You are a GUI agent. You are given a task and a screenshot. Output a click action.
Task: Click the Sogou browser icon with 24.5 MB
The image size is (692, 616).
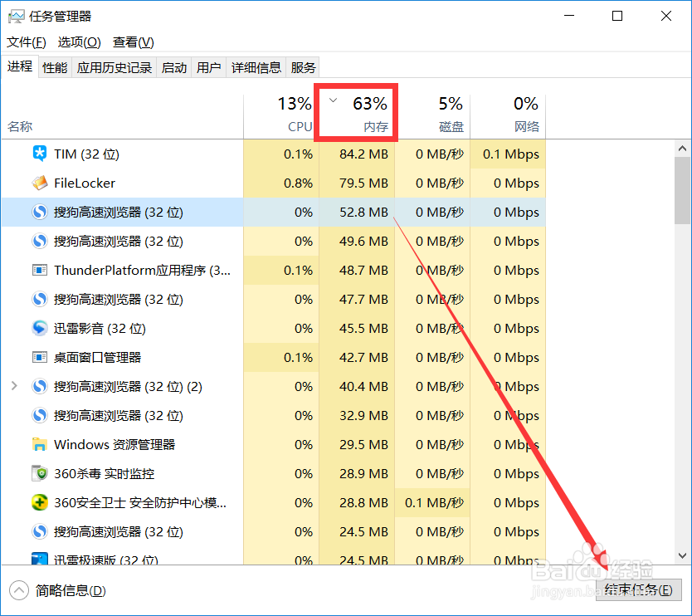pyautogui.click(x=40, y=531)
